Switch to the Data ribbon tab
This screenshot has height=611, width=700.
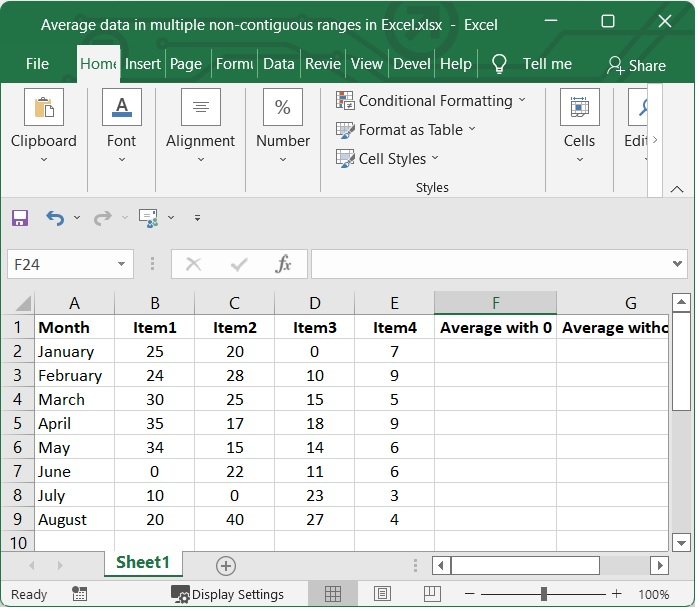pyautogui.click(x=278, y=64)
